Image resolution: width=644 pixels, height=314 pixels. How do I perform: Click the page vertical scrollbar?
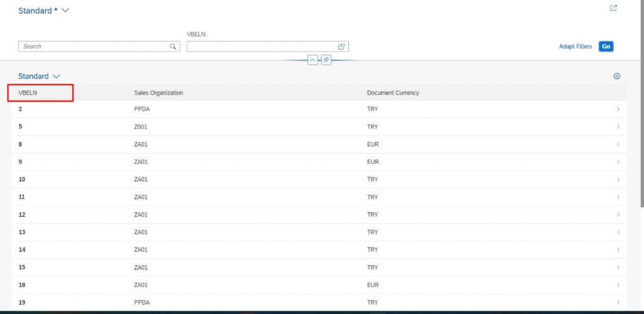pyautogui.click(x=641, y=102)
